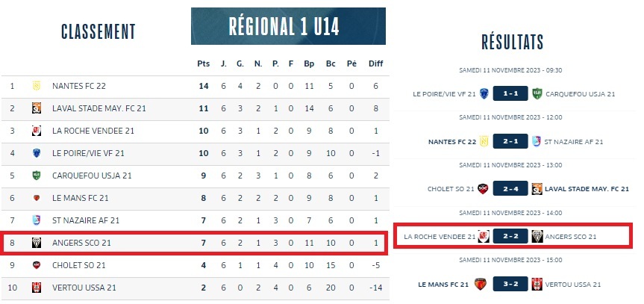Open the 1 - 1 Le Poire Carquefou score
This screenshot has height=304, width=644.
[x=511, y=93]
